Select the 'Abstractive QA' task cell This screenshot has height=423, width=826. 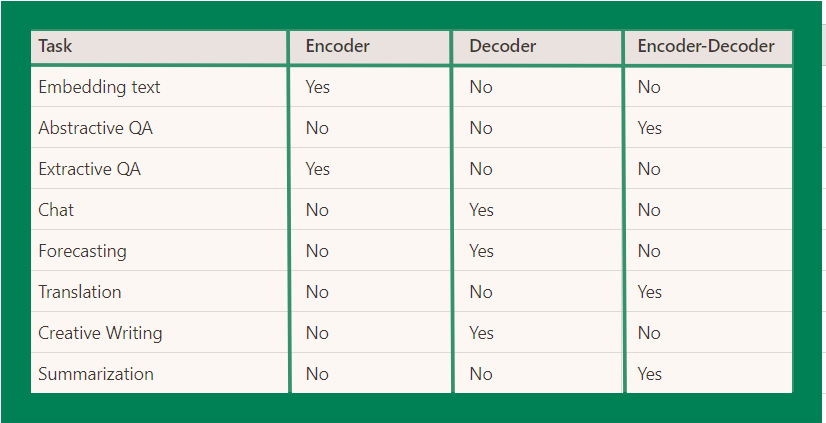pos(95,128)
